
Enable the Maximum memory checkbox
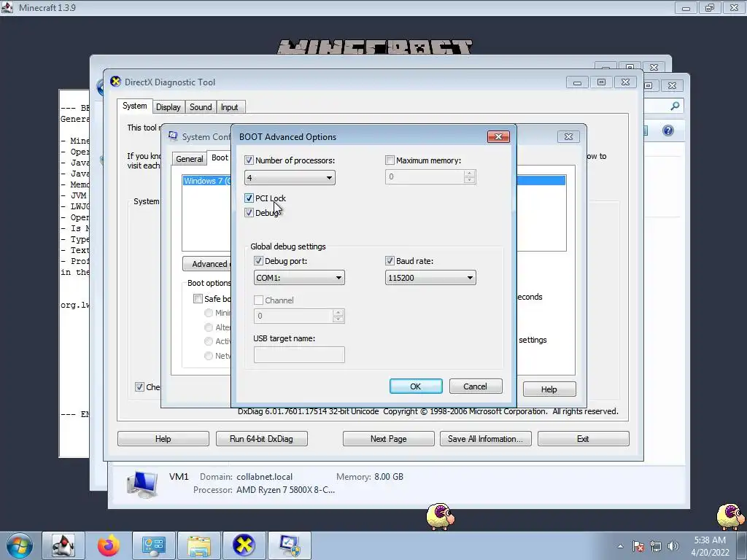[390, 160]
